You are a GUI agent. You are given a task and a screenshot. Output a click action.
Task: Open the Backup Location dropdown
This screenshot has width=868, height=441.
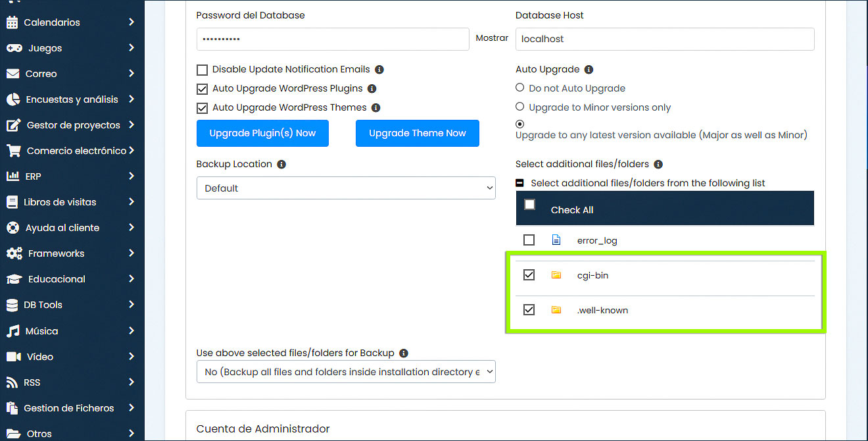coord(346,188)
